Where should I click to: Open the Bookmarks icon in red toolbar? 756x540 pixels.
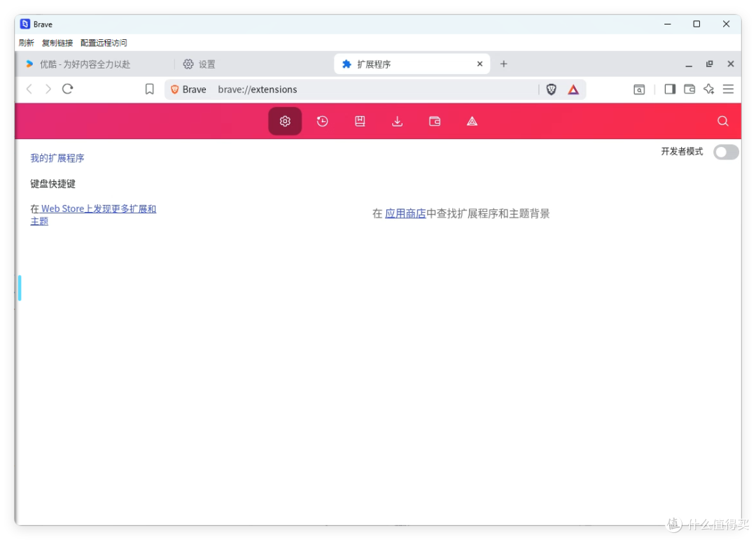(x=360, y=121)
